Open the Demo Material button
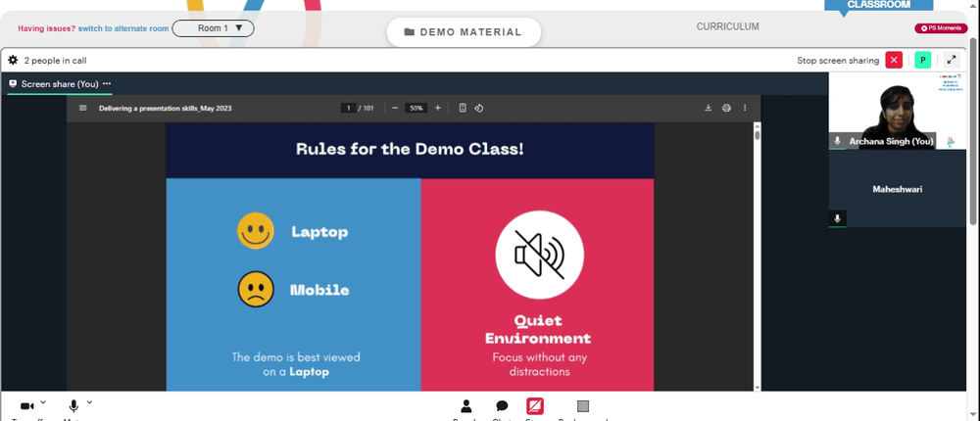 click(x=464, y=32)
